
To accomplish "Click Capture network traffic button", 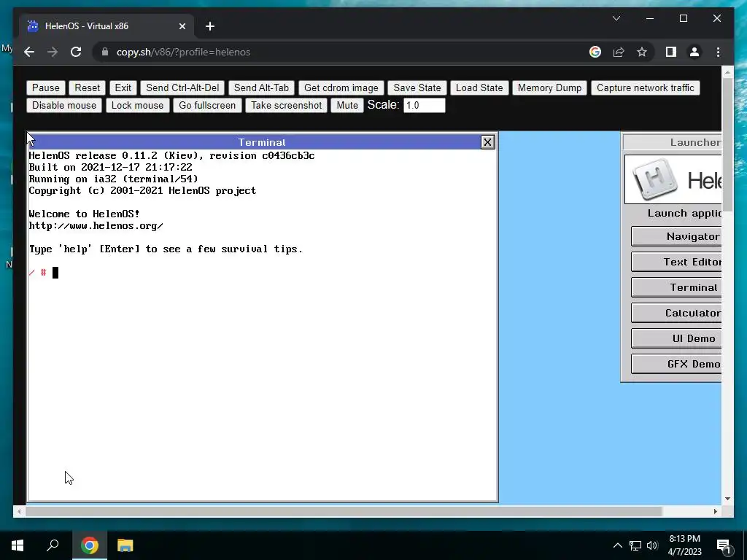I will 646,87.
